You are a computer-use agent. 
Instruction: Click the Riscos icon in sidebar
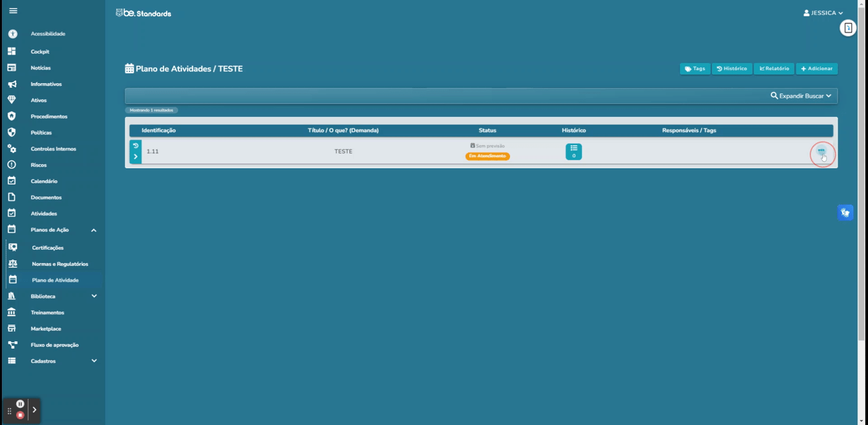12,165
